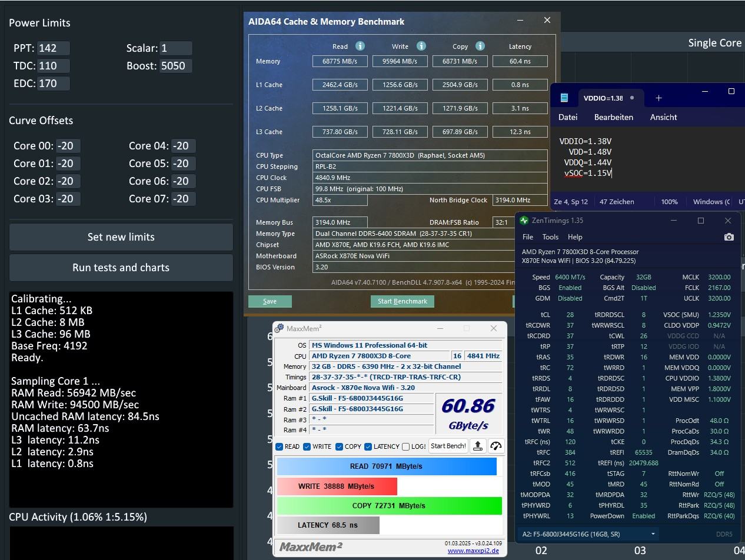745x560 pixels.
Task: Click the Memory Read value 68775 MB/s
Action: click(340, 61)
